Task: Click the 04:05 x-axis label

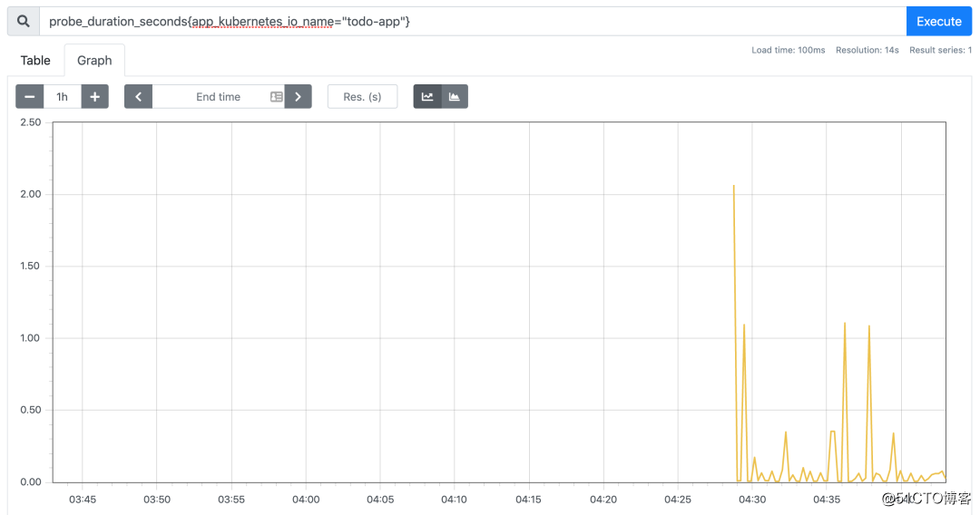Action: [x=380, y=500]
